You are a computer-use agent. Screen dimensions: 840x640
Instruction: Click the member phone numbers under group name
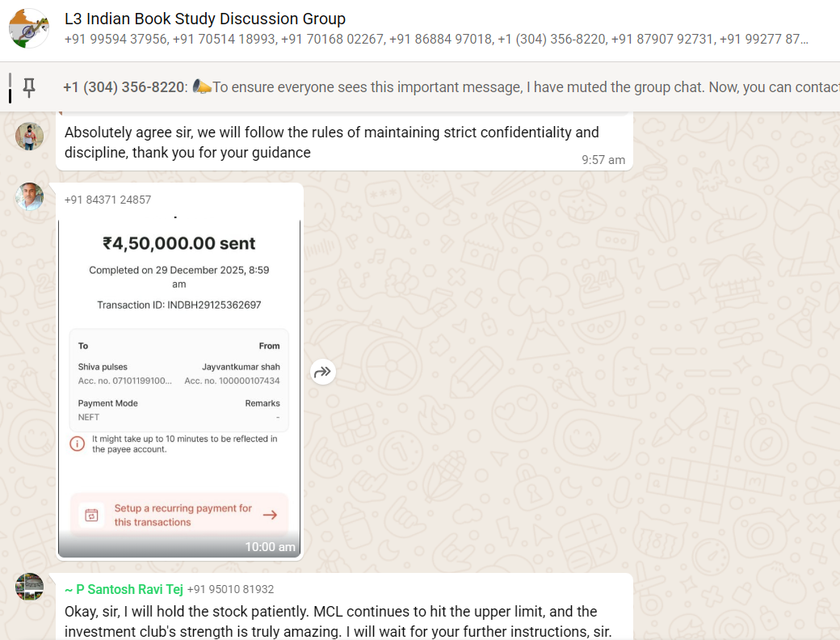[x=436, y=40]
